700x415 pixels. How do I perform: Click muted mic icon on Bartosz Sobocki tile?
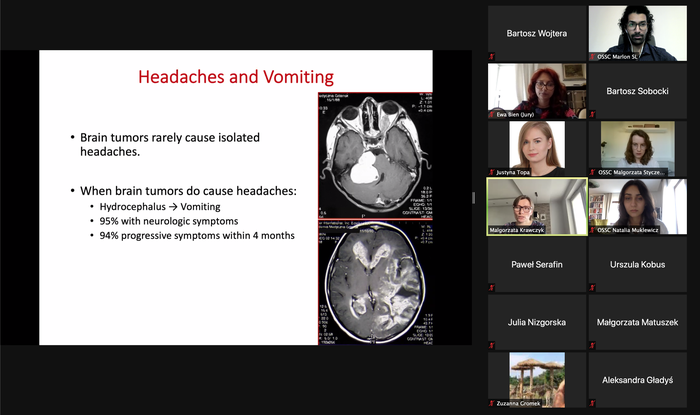tap(593, 114)
